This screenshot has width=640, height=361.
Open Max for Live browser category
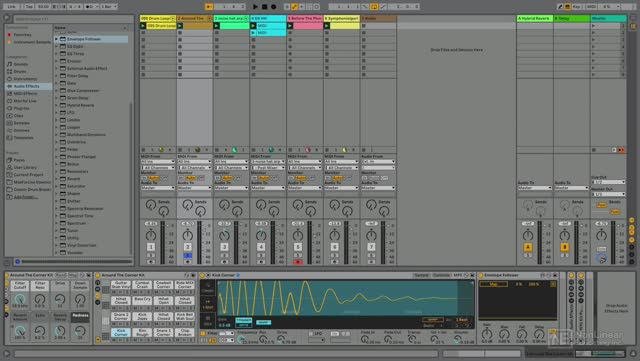click(x=25, y=101)
